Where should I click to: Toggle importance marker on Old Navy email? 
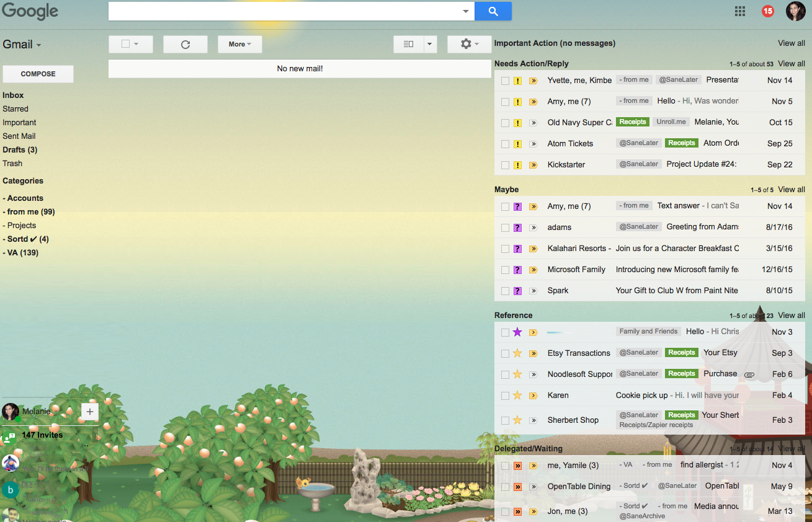533,123
